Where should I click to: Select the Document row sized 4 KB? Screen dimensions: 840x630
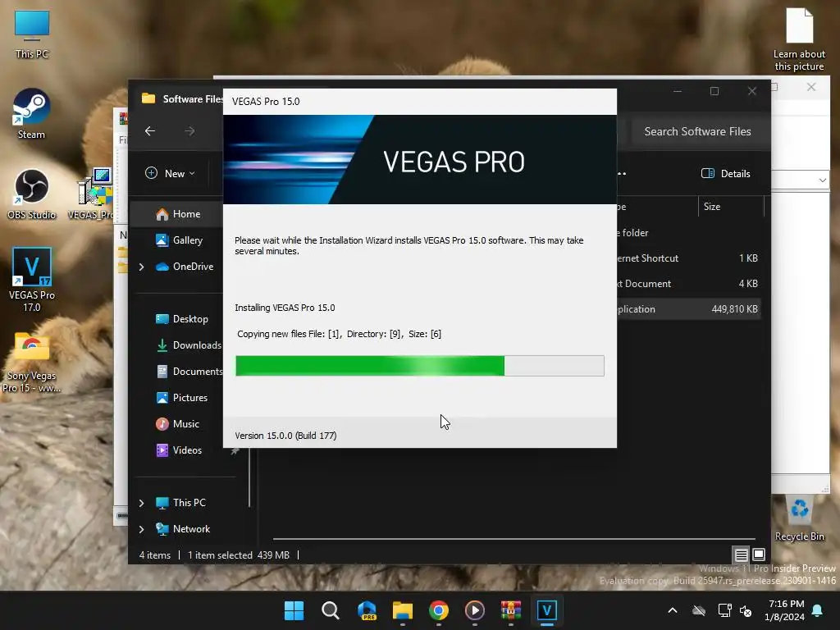click(x=689, y=283)
